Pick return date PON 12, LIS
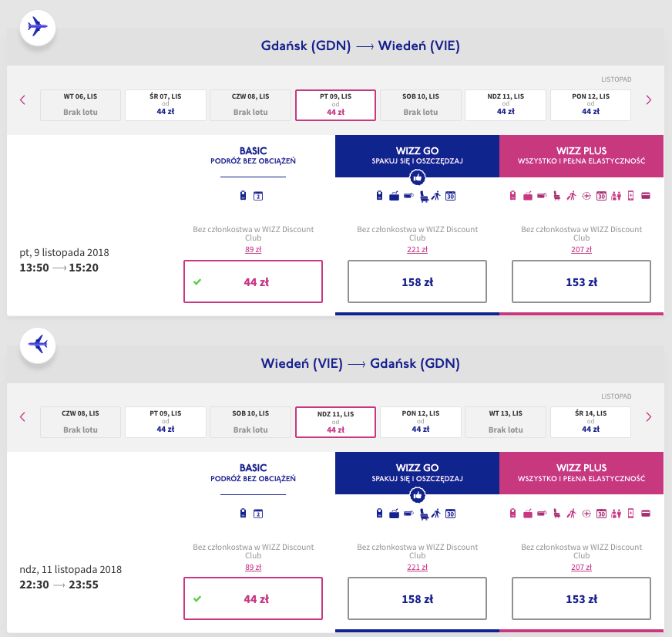The height and width of the screenshot is (637, 672). pos(420,422)
